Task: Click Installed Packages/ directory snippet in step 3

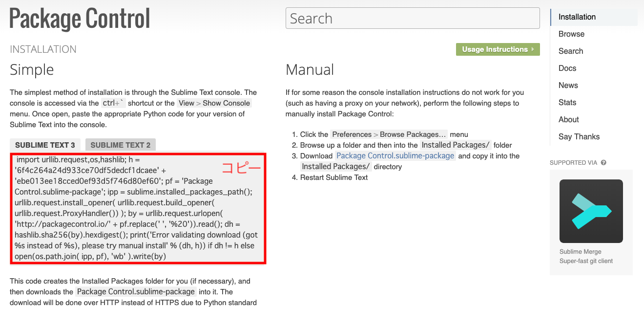Action: tap(336, 167)
